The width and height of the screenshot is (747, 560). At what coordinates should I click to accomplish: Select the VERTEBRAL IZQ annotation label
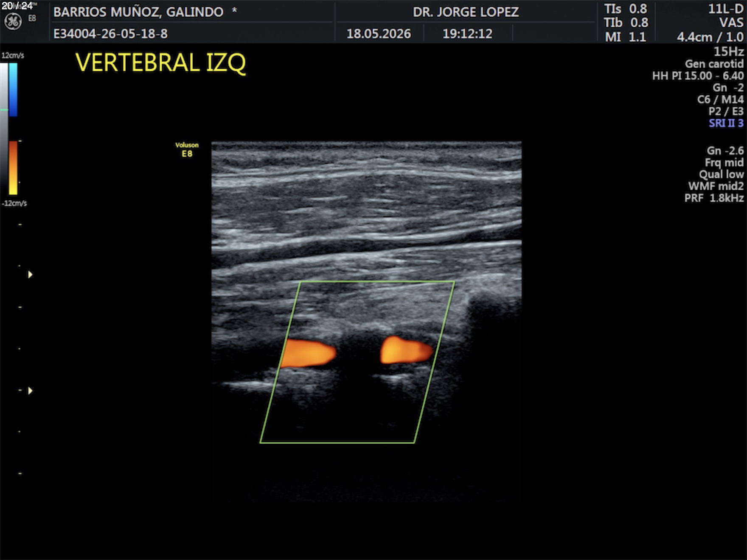(160, 63)
